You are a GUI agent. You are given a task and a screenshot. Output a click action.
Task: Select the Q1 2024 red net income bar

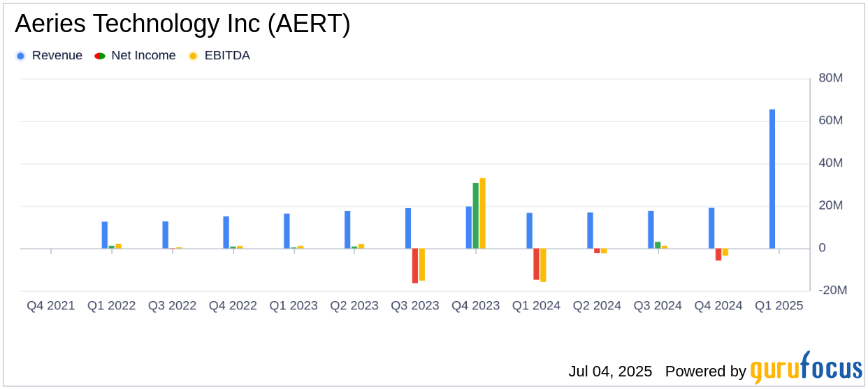click(x=537, y=264)
